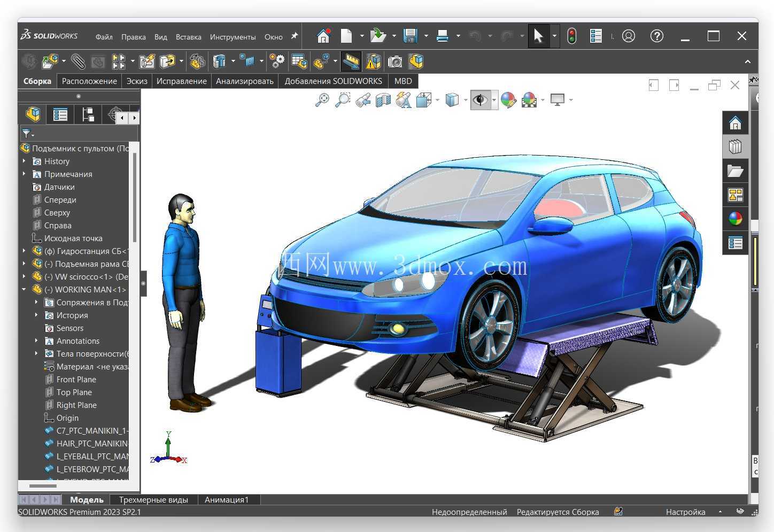Click the Assembly Features icon
This screenshot has width=774, height=532.
click(220, 61)
